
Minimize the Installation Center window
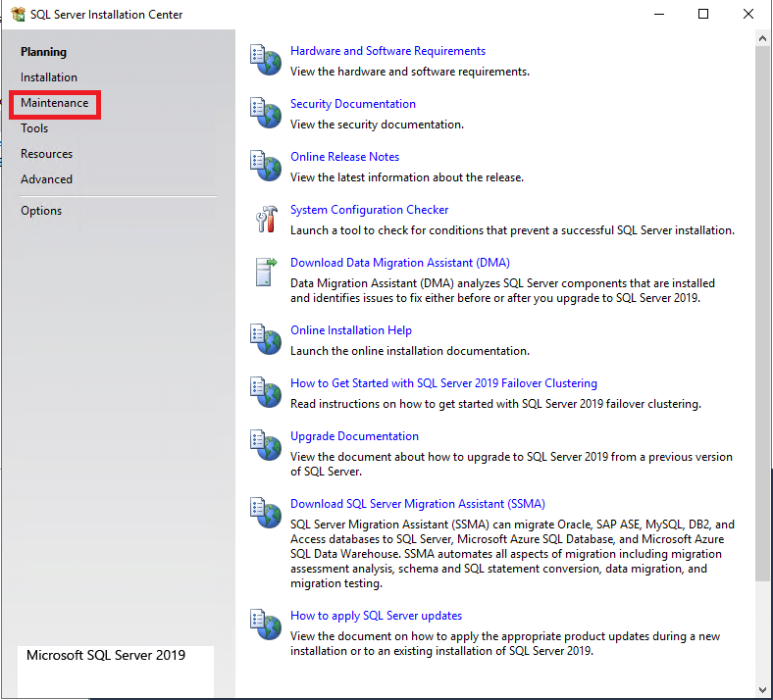[x=659, y=15]
